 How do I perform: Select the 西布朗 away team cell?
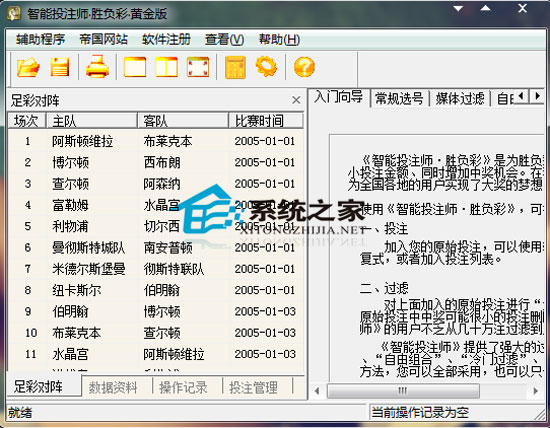[162, 162]
